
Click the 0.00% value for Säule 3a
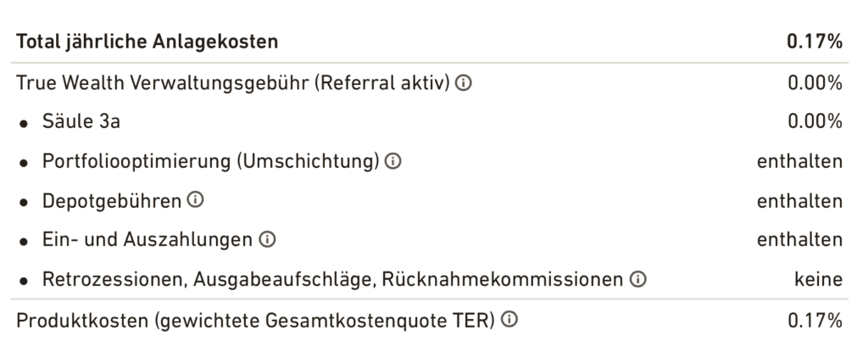[x=815, y=121]
